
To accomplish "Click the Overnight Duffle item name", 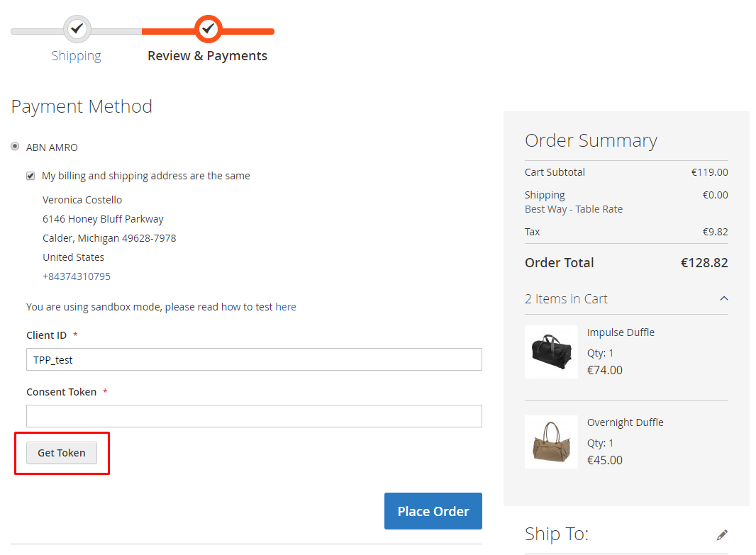I will 626,422.
